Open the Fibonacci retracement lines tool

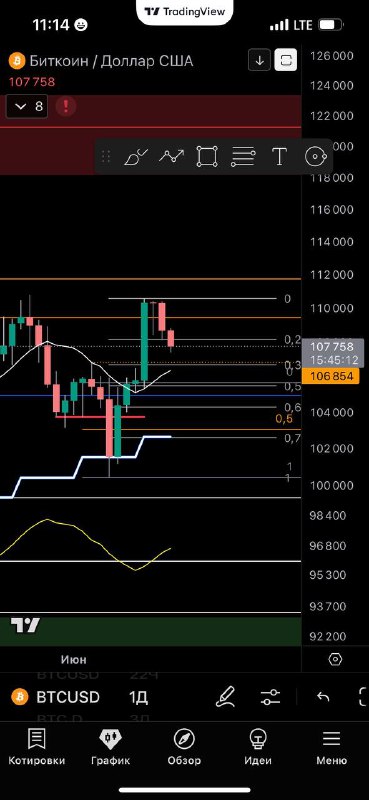242,156
